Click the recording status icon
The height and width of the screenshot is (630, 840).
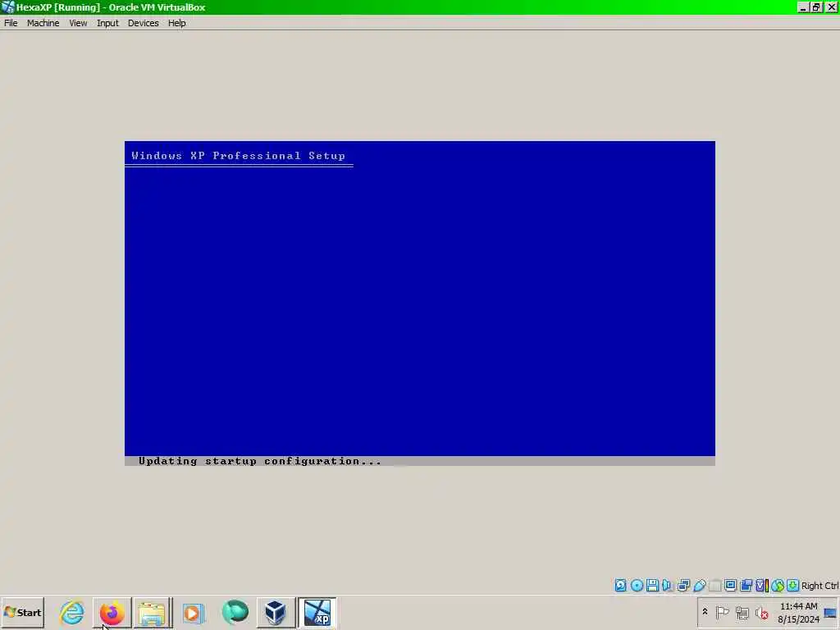tap(746, 586)
